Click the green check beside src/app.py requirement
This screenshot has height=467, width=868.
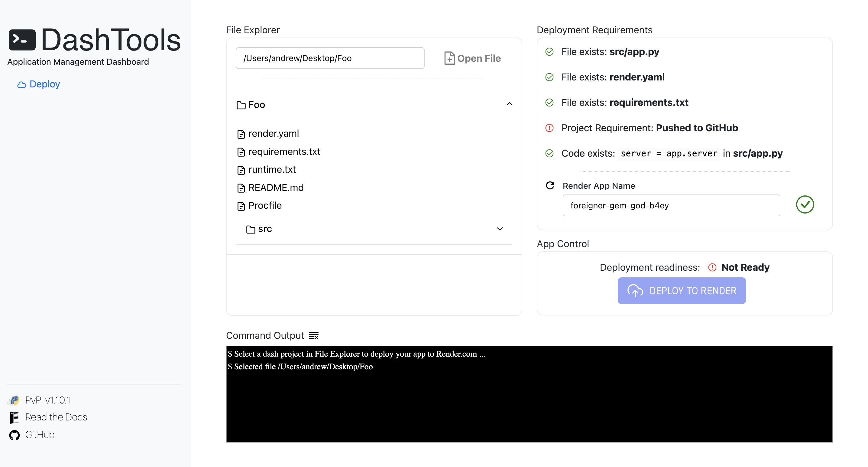(549, 52)
